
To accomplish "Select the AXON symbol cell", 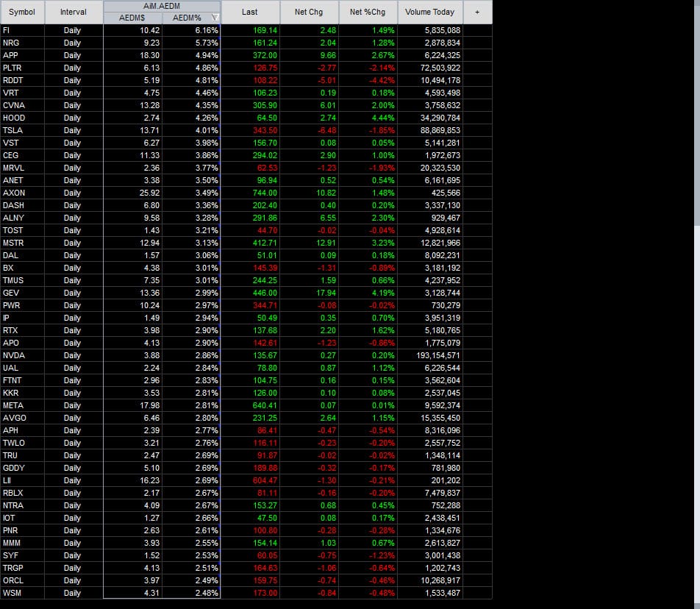I will [x=22, y=193].
